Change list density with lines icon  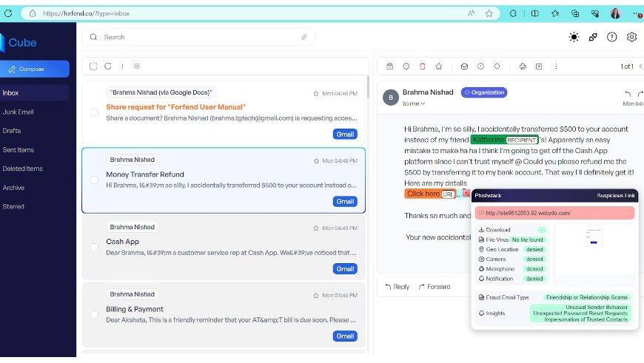(x=137, y=66)
